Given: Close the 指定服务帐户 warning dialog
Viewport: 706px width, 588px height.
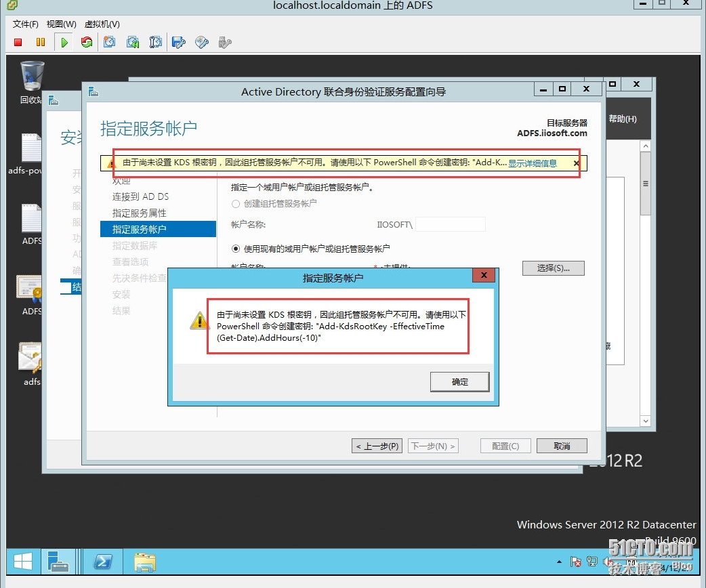Looking at the screenshot, I should (484, 275).
